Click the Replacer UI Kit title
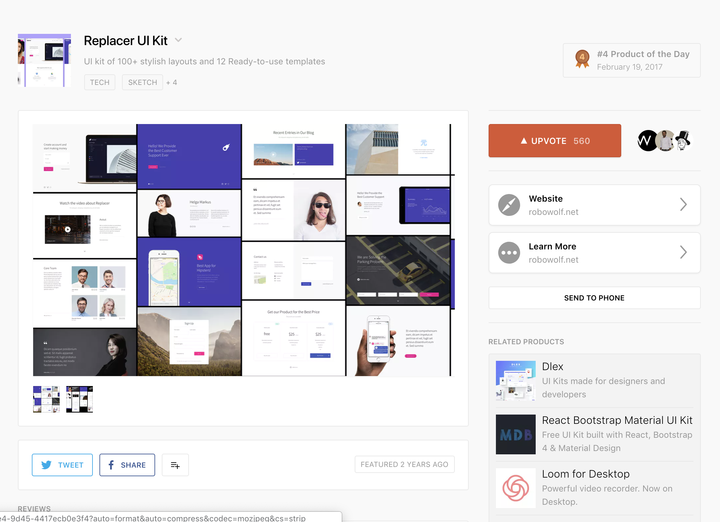 click(x=125, y=40)
